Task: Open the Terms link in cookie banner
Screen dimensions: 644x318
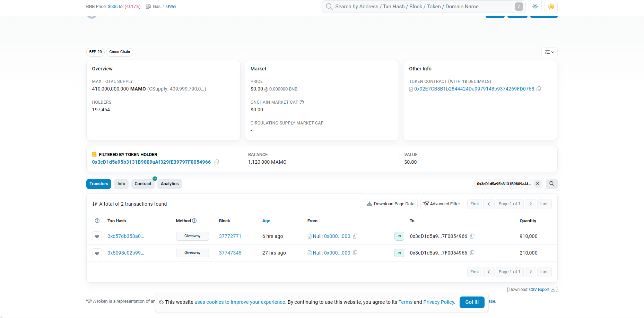Action: pyautogui.click(x=406, y=302)
